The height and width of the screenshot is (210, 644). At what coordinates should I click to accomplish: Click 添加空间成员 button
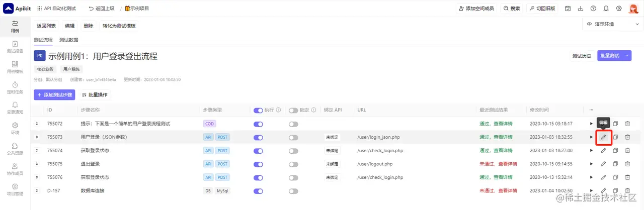click(476, 9)
